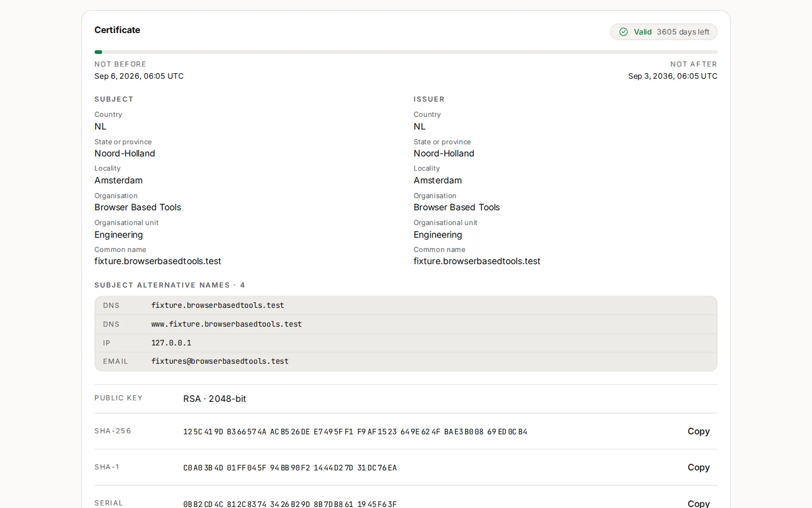Click the Subject organisational unit Engineering
The width and height of the screenshot is (812, 508).
coord(119,235)
